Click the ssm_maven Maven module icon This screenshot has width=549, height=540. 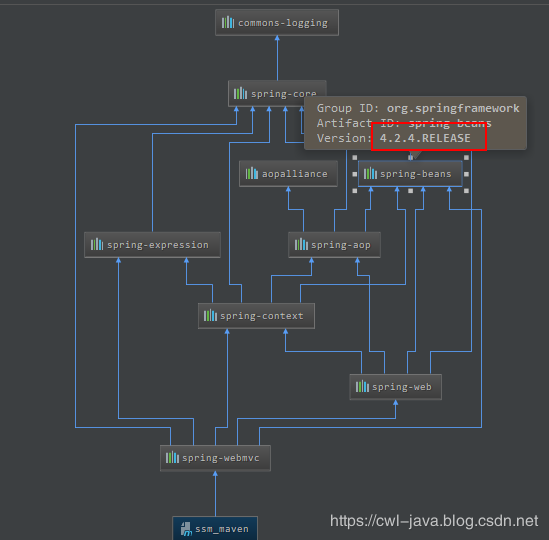pyautogui.click(x=186, y=529)
